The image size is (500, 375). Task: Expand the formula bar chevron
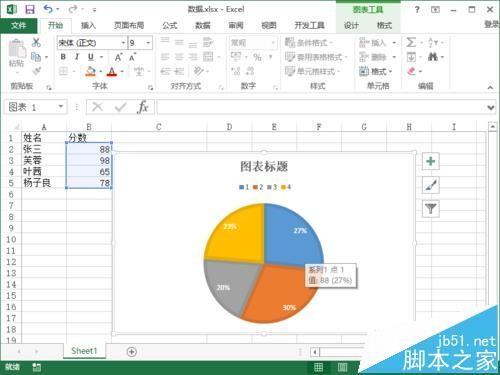[x=491, y=108]
